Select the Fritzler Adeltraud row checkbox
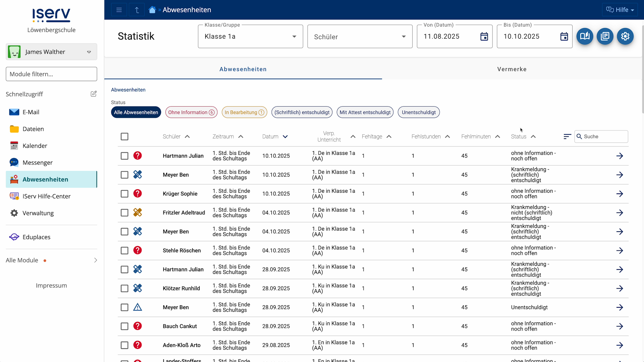This screenshot has width=644, height=362. pyautogui.click(x=124, y=213)
